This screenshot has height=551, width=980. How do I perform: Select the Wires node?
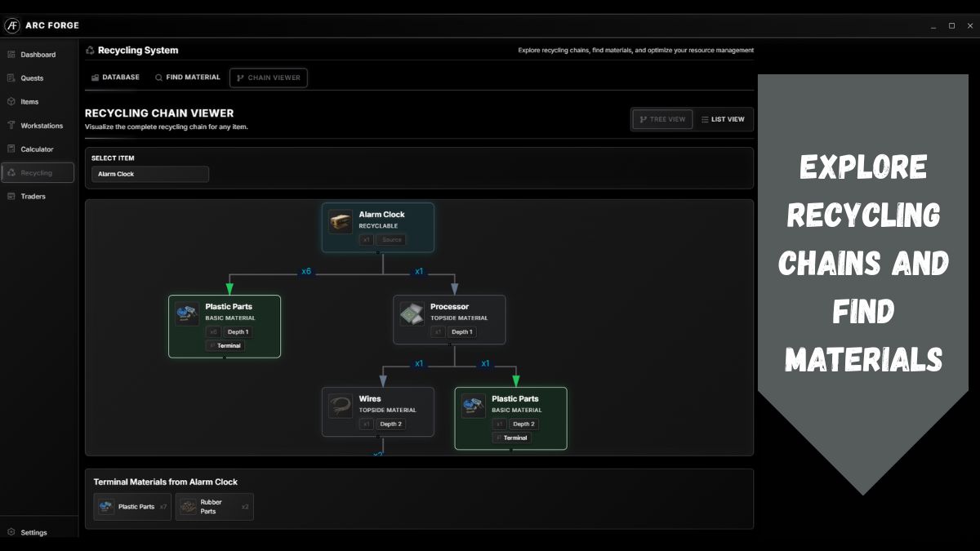pos(378,412)
